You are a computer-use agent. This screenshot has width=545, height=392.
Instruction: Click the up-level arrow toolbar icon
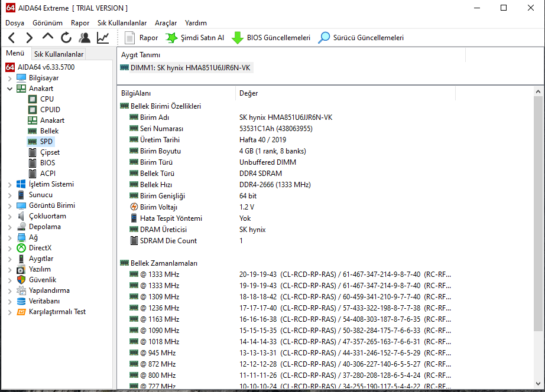click(48, 37)
